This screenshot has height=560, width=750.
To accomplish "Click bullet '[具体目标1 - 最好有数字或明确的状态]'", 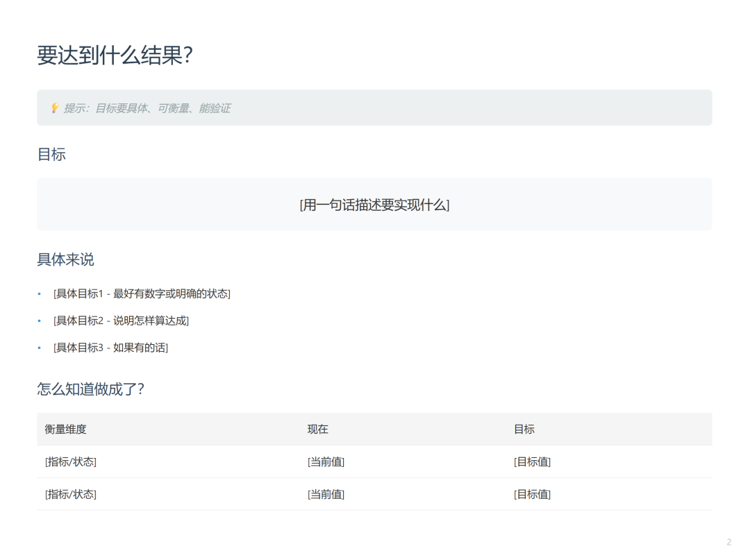I will [142, 294].
